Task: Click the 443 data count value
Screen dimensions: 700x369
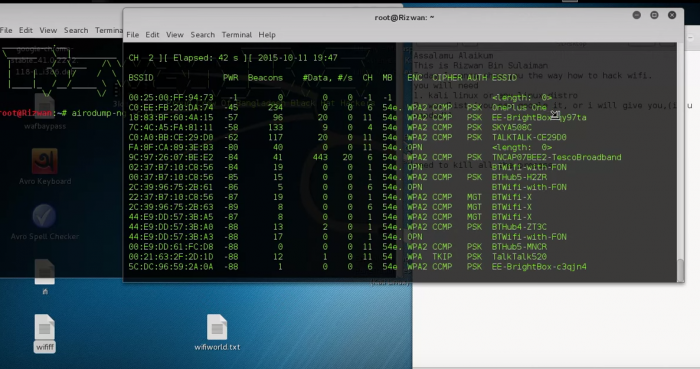Action: 320,157
